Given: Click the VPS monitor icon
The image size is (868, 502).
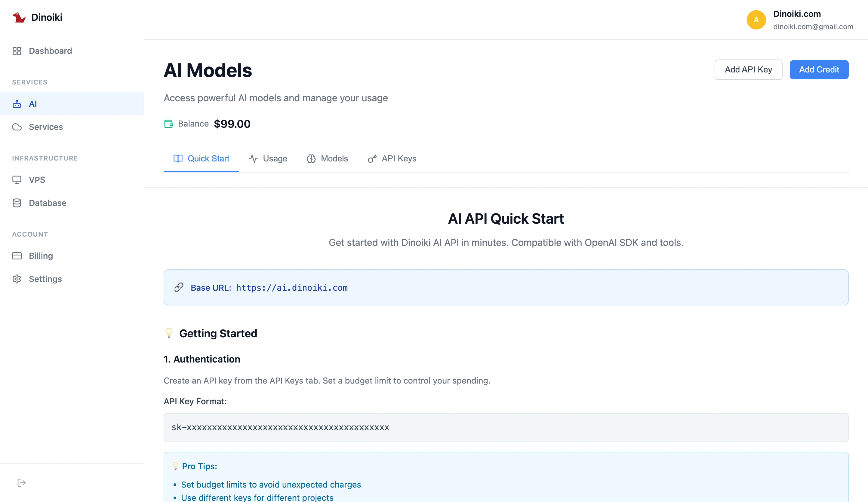Looking at the screenshot, I should pos(17,180).
